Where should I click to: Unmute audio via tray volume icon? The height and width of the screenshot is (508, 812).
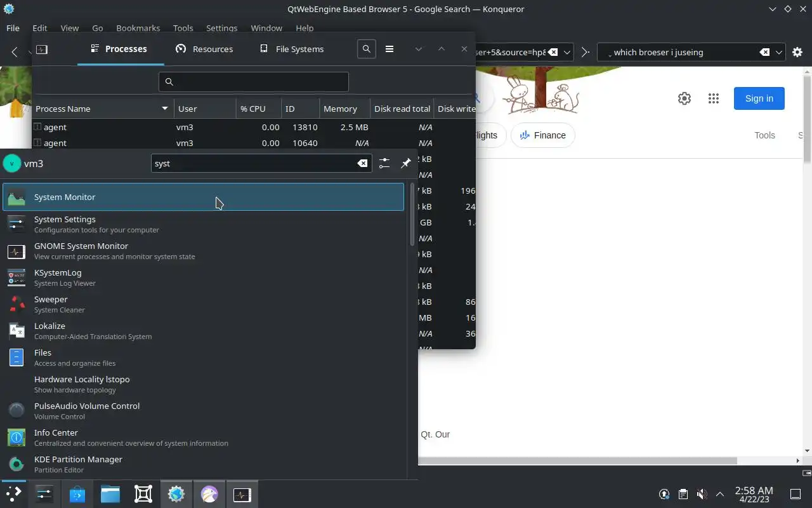(x=702, y=494)
